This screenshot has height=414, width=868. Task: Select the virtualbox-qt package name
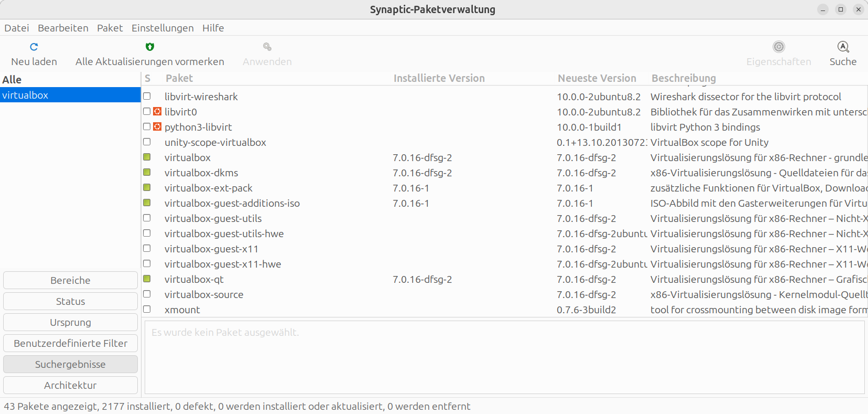pyautogui.click(x=194, y=279)
